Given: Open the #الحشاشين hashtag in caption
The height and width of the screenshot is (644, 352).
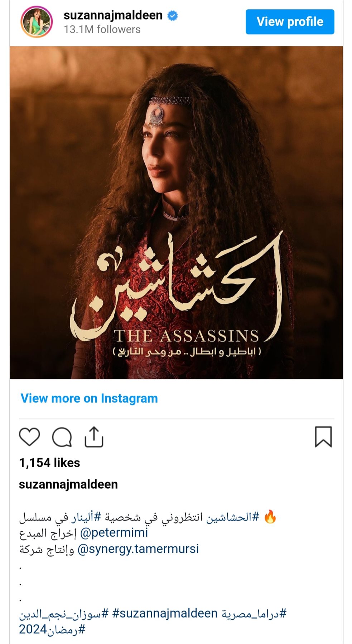Looking at the screenshot, I should tap(232, 517).
